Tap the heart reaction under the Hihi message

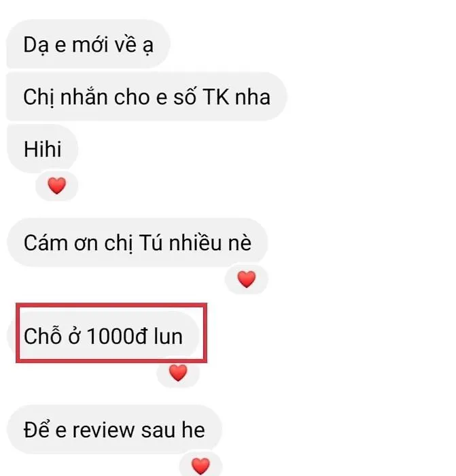56,186
